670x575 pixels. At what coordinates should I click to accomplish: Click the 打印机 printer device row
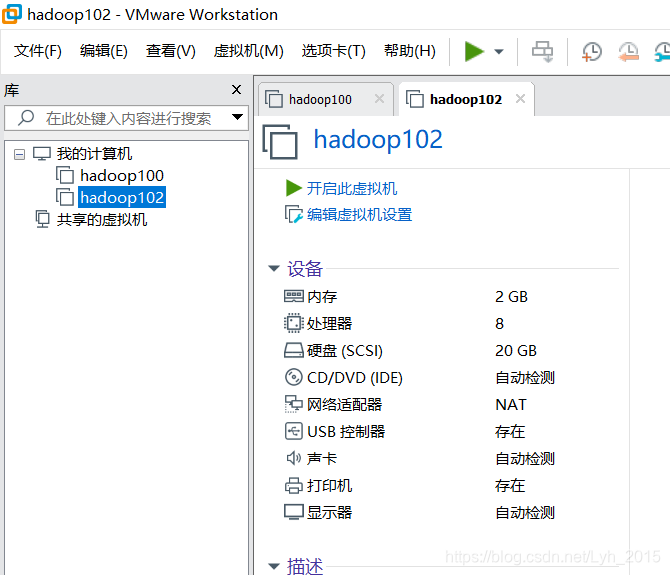tap(451, 486)
